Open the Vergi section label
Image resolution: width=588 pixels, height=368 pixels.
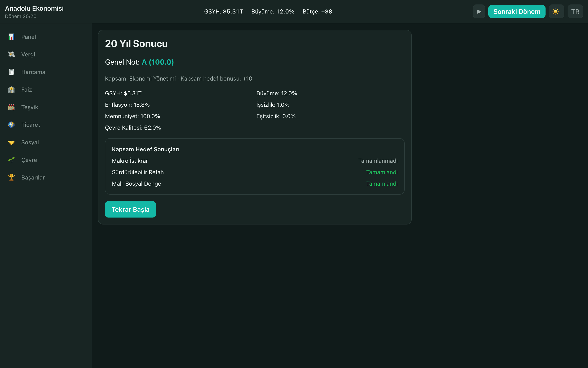click(28, 55)
